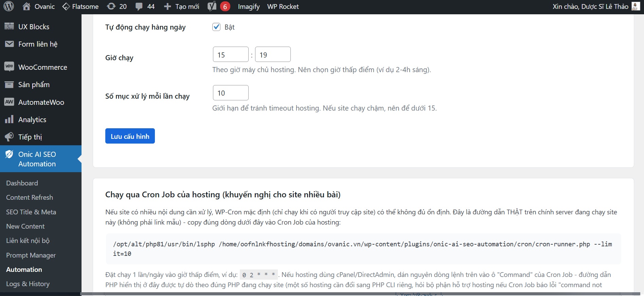
Task: Click the Analytics bar chart icon
Action: tap(9, 119)
